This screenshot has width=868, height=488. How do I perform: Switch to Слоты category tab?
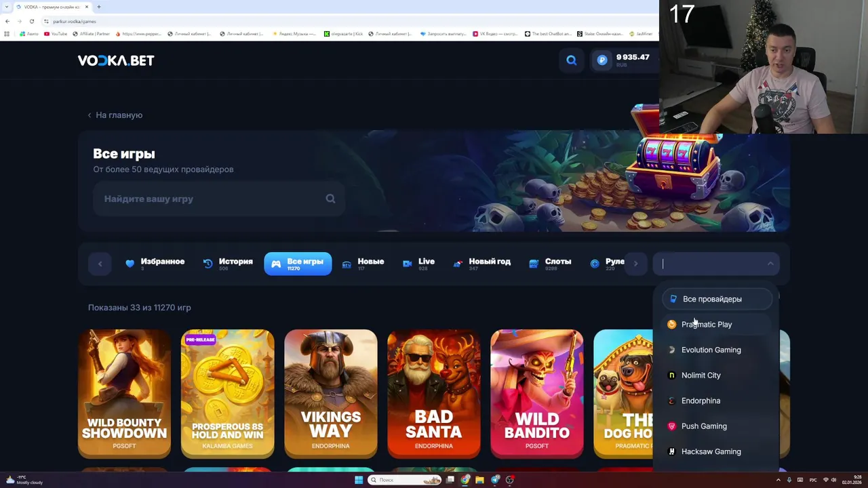point(550,264)
